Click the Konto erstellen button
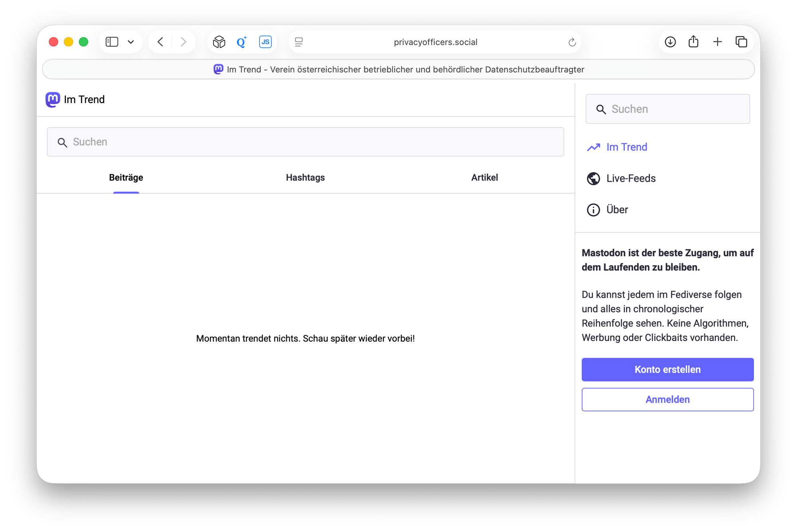Screen dimensions: 797x532 [x=667, y=370]
